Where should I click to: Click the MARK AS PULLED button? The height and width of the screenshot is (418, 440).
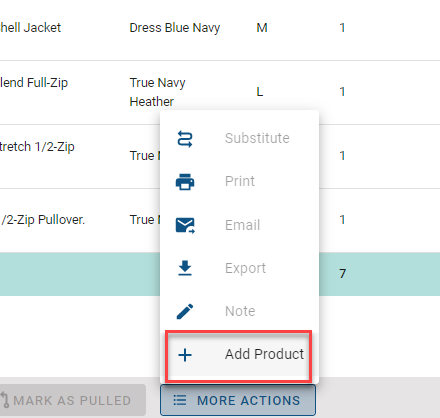(72, 400)
